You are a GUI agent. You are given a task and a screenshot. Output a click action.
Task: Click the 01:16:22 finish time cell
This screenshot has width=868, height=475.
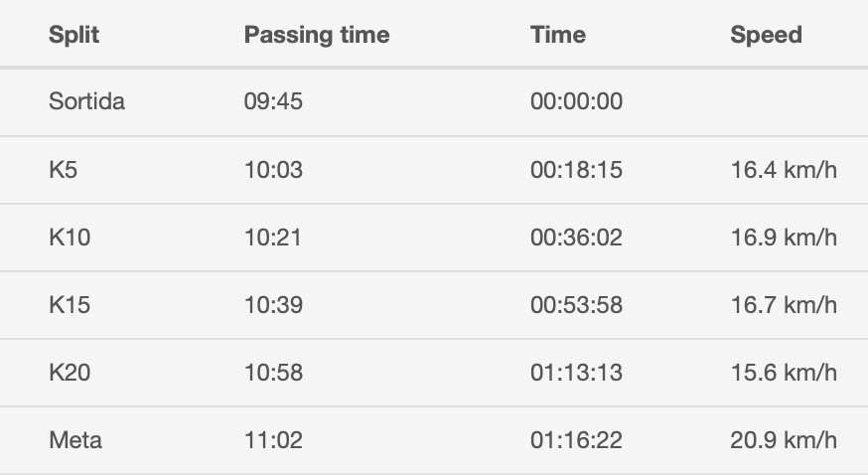pos(576,440)
